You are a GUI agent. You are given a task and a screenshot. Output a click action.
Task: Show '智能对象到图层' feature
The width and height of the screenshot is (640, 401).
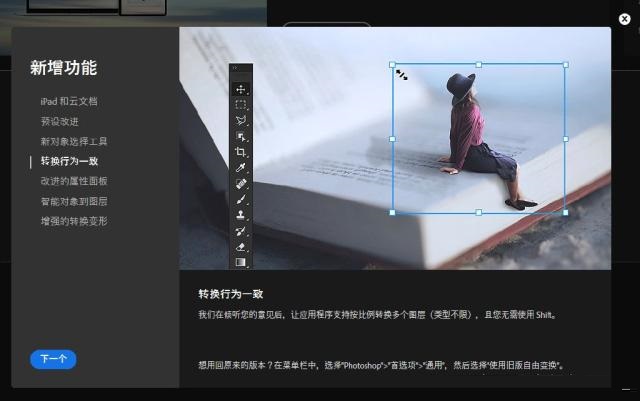[73, 201]
